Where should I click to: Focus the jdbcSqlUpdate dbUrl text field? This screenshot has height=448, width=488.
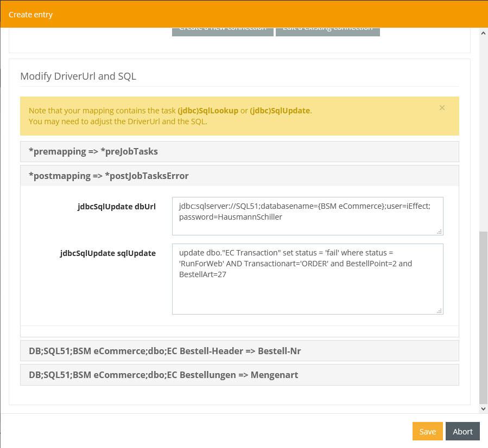(x=307, y=216)
